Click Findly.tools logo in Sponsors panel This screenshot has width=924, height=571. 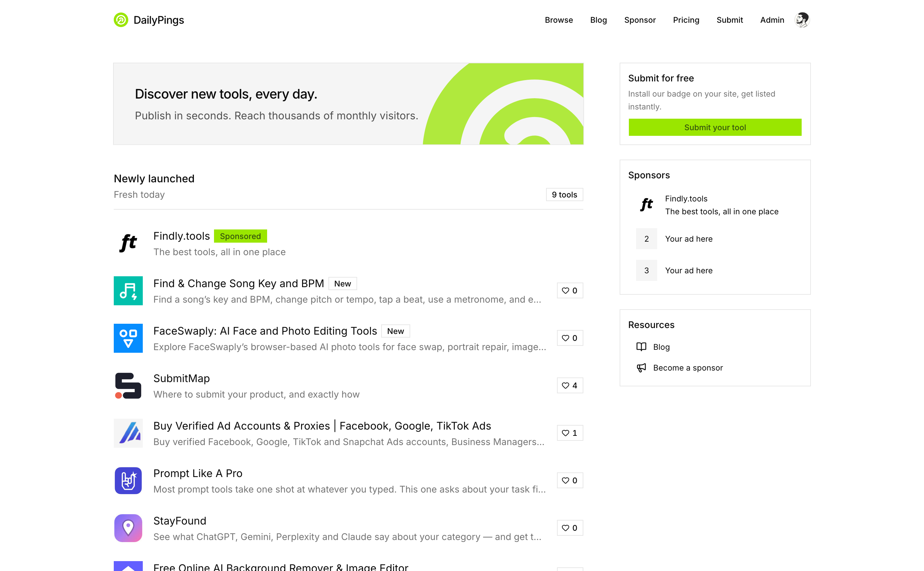pyautogui.click(x=646, y=205)
